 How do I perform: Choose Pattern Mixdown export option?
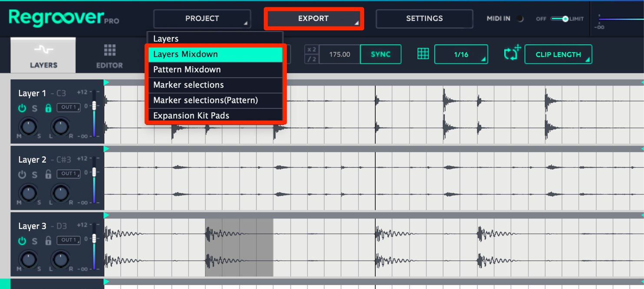pyautogui.click(x=215, y=69)
